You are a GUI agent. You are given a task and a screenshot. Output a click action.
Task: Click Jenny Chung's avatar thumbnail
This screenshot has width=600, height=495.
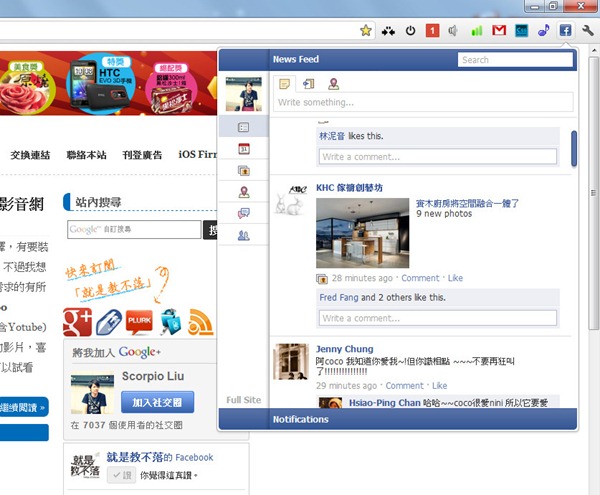tap(290, 361)
